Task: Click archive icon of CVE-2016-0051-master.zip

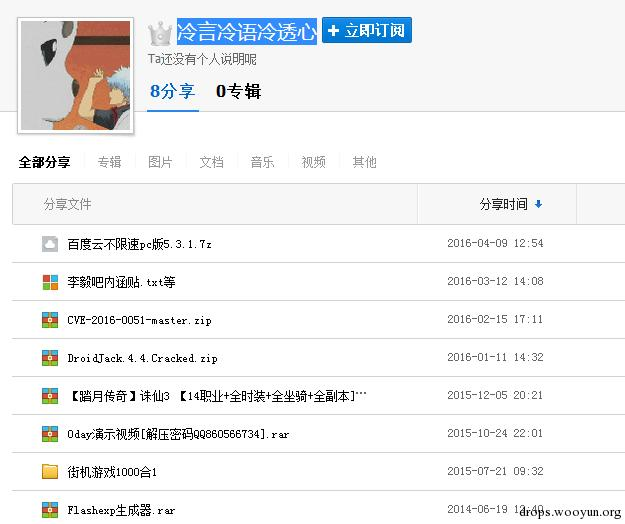Action: click(50, 320)
